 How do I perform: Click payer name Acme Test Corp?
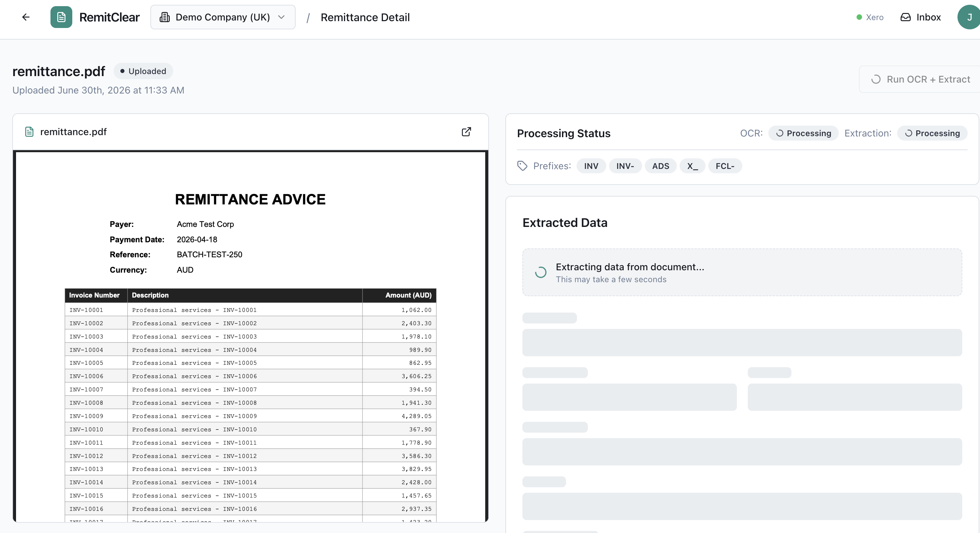pos(205,224)
